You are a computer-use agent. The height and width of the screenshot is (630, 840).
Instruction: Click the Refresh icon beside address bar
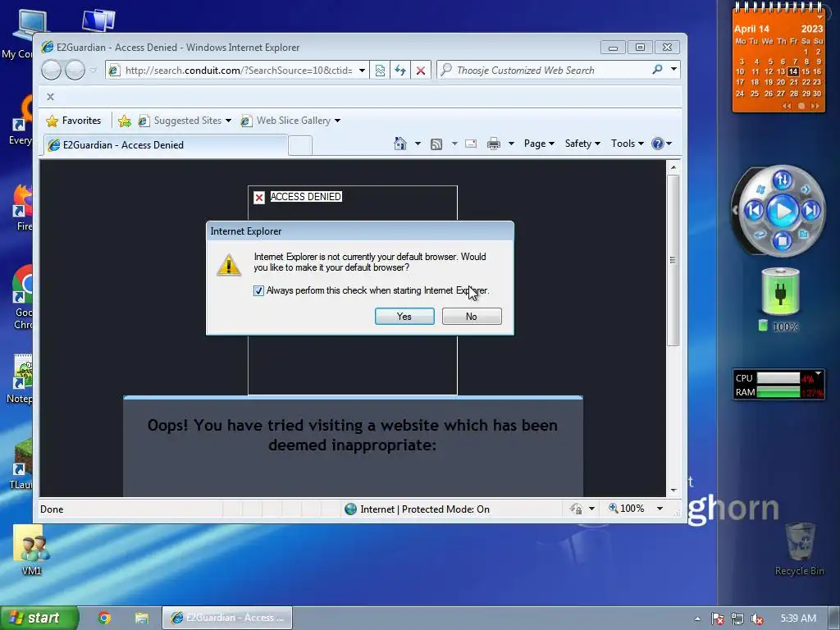[x=400, y=71]
